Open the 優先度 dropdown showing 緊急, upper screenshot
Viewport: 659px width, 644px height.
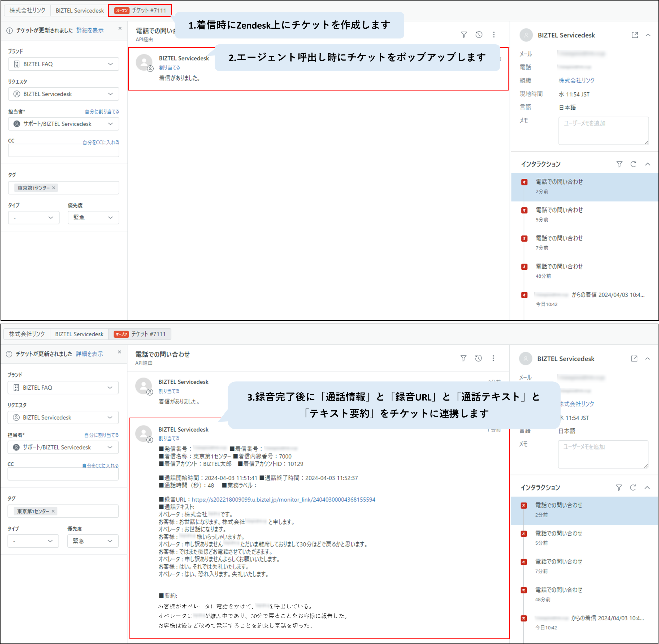point(93,217)
